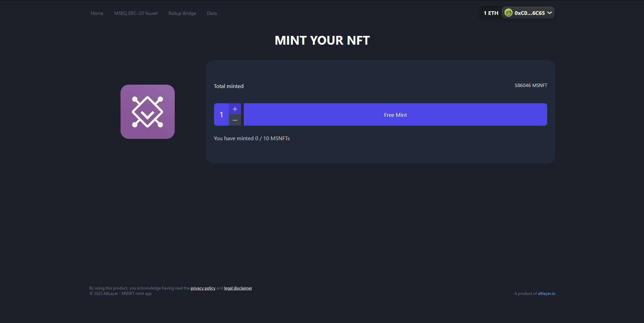
Task: Expand the wallet account chevron
Action: click(x=550, y=13)
